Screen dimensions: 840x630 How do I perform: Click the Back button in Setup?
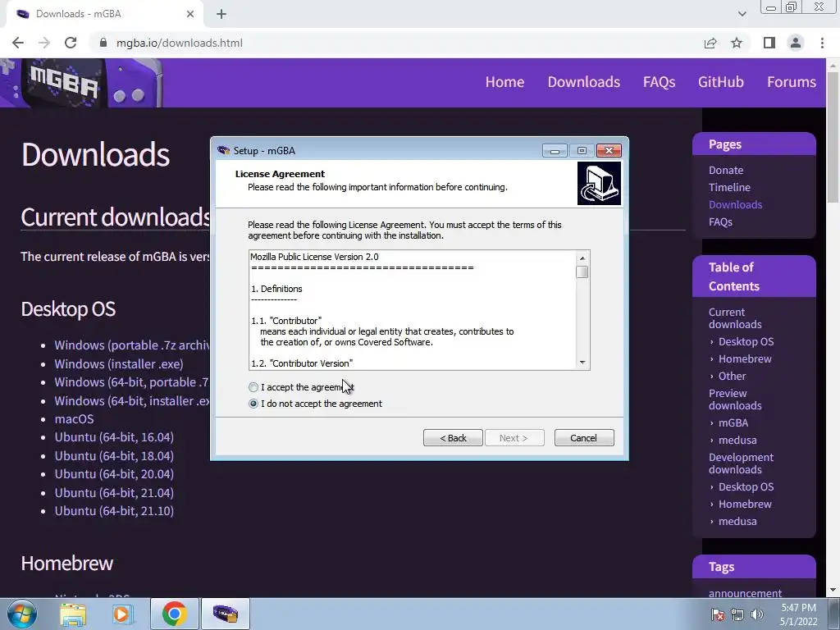coord(453,438)
